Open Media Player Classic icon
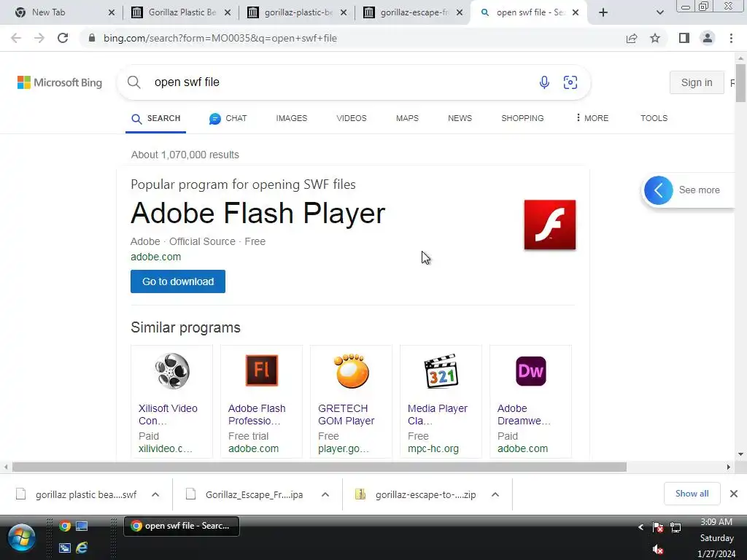Image resolution: width=747 pixels, height=560 pixels. coord(441,371)
